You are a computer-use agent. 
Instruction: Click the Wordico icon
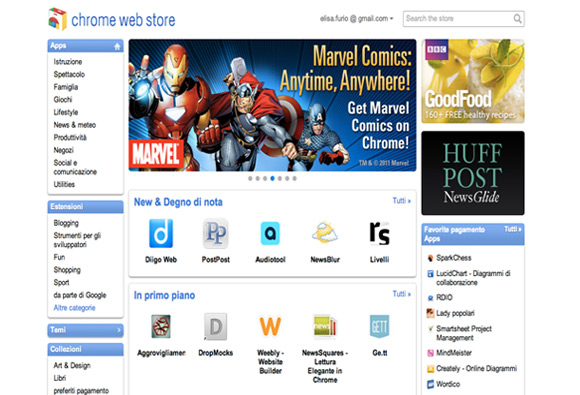tap(430, 384)
